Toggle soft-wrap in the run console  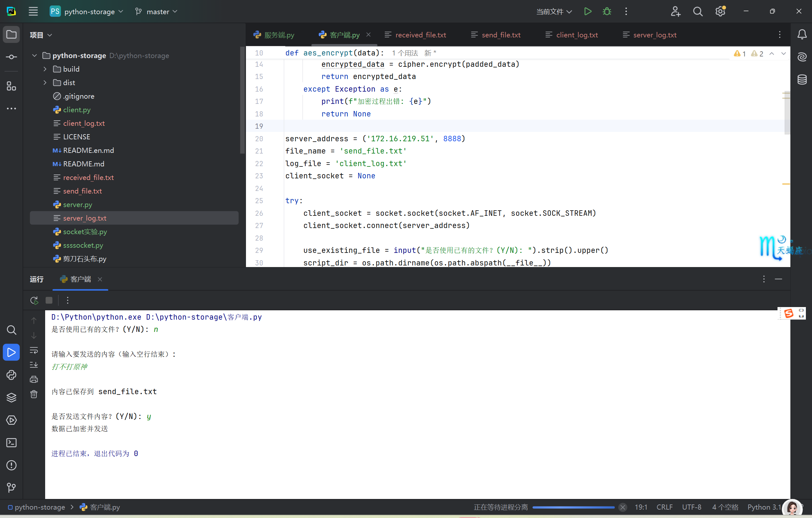point(34,350)
